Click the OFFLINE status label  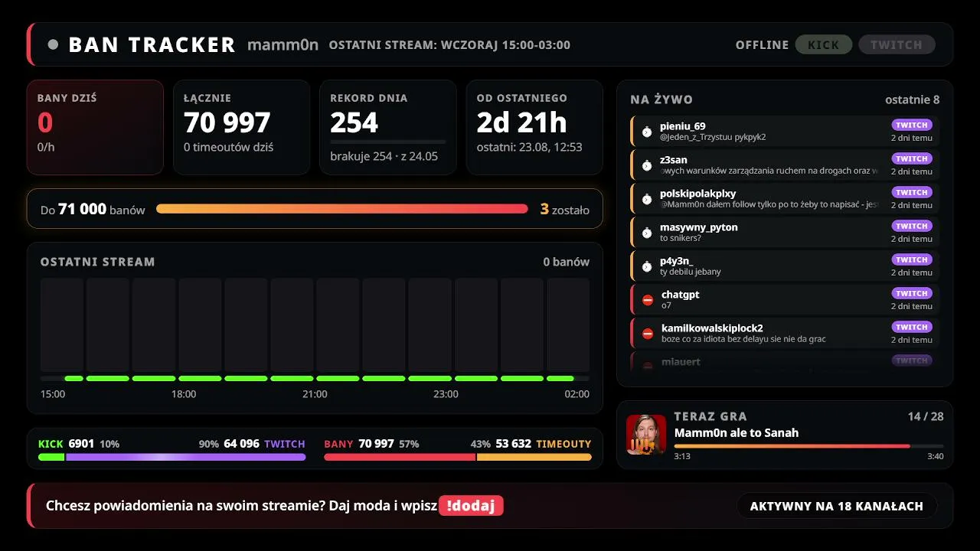click(762, 45)
